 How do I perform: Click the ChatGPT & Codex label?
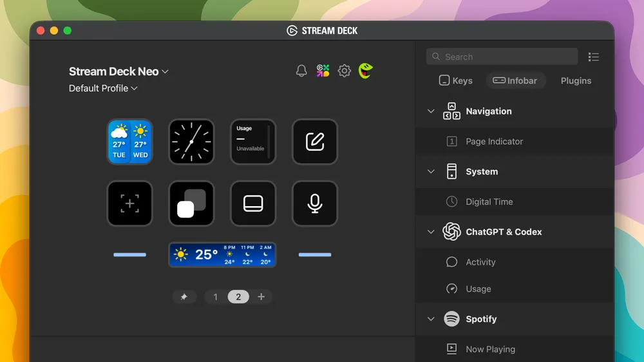click(x=504, y=232)
